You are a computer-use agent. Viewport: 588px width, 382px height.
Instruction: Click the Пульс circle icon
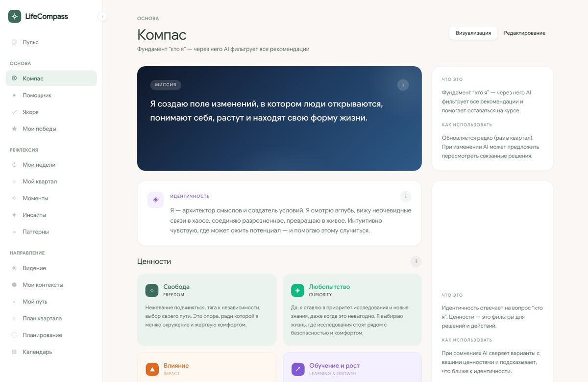[14, 42]
